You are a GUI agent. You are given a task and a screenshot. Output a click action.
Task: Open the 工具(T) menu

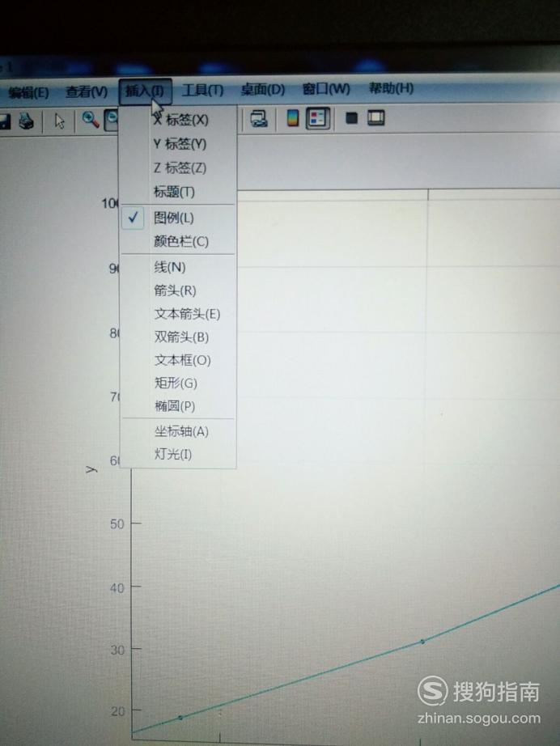coord(202,90)
